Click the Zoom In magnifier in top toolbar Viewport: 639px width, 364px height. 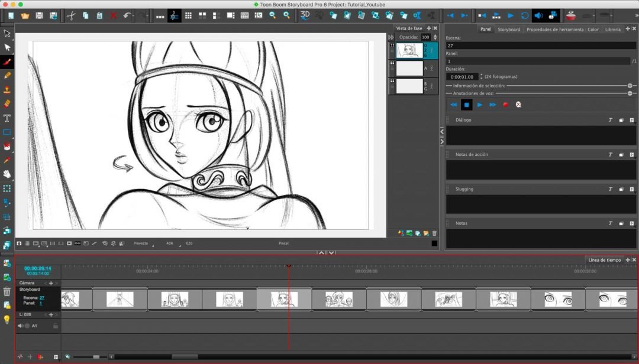point(286,15)
